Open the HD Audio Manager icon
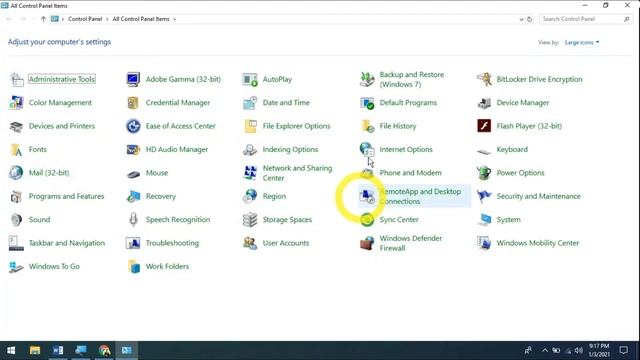640x360 pixels. click(x=133, y=149)
